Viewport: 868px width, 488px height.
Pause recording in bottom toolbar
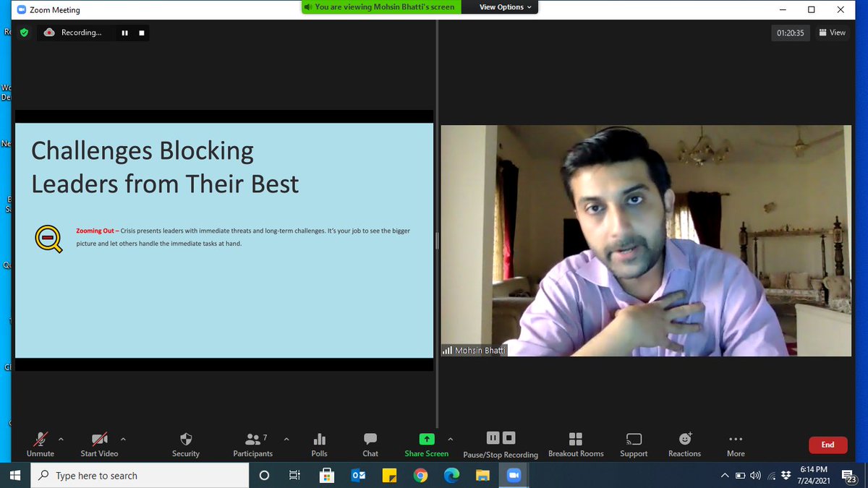(493, 437)
